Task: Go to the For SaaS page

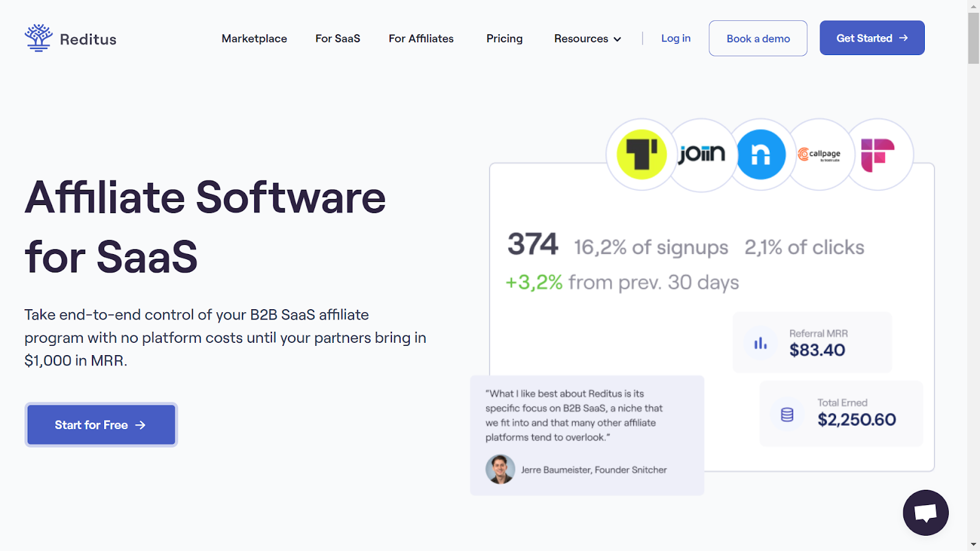Action: pyautogui.click(x=337, y=39)
